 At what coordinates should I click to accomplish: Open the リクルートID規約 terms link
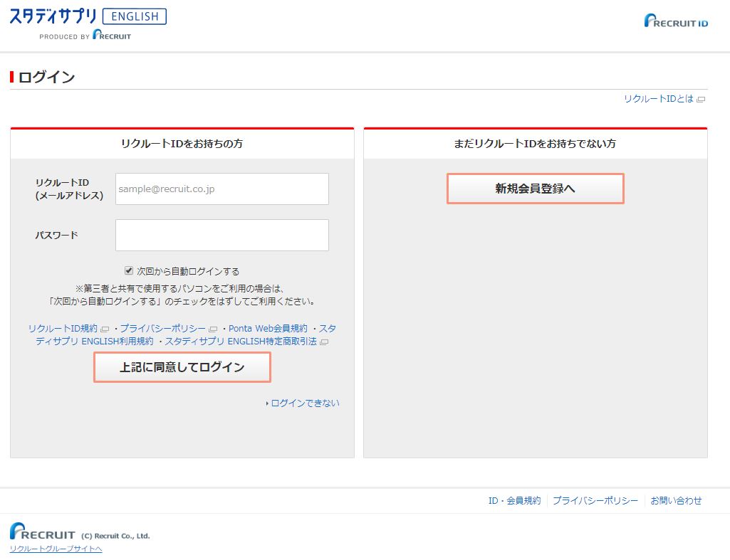pyautogui.click(x=63, y=329)
